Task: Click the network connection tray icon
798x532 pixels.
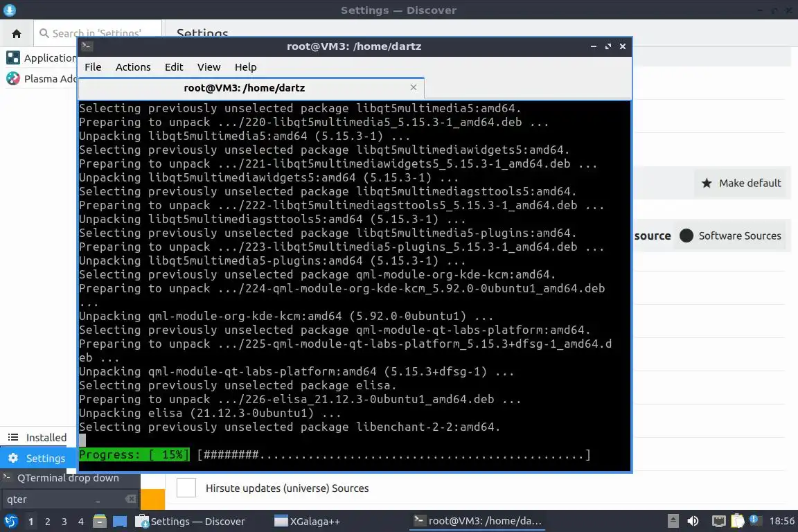Action: [718, 521]
